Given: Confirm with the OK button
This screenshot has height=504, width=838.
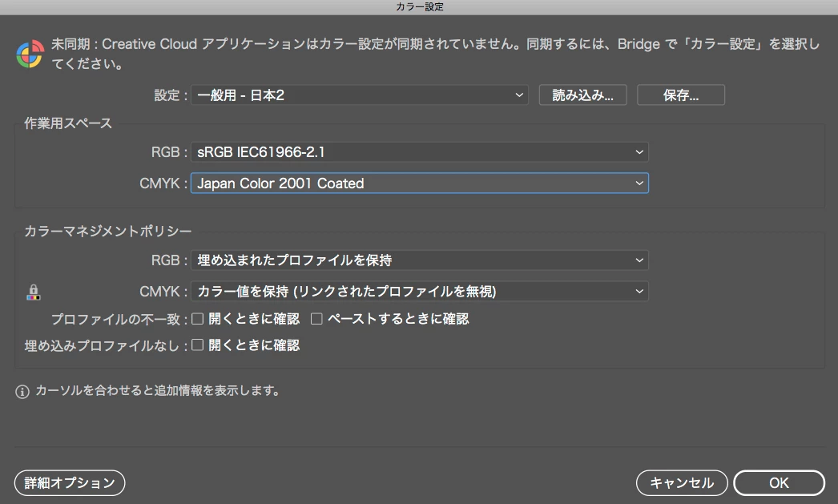Looking at the screenshot, I should pyautogui.click(x=780, y=483).
